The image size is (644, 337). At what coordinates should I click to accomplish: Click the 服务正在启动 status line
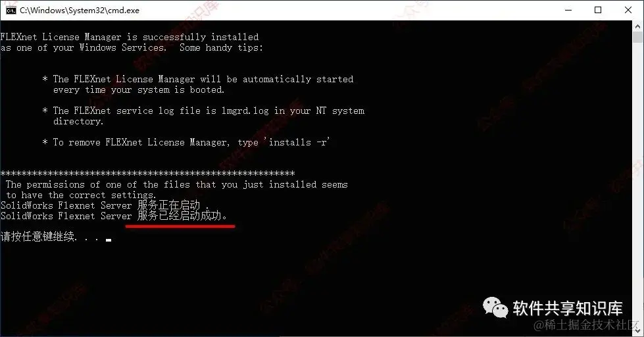coord(105,205)
